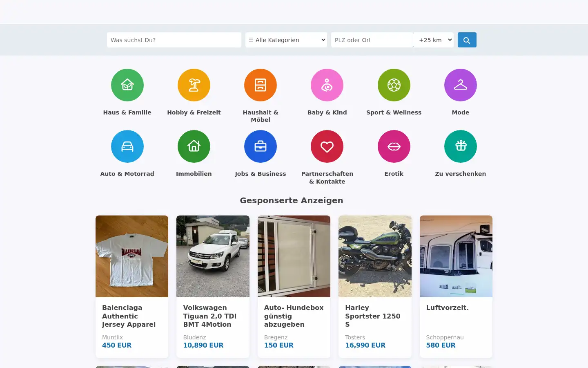This screenshot has width=588, height=368.
Task: Open the Hobby & Freizeit palm tree icon
Action: point(194,85)
